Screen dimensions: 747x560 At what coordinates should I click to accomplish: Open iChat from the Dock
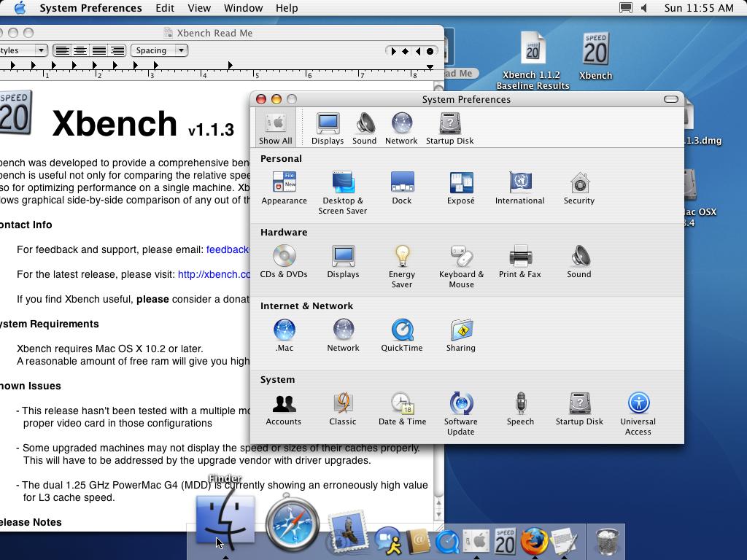(x=388, y=541)
